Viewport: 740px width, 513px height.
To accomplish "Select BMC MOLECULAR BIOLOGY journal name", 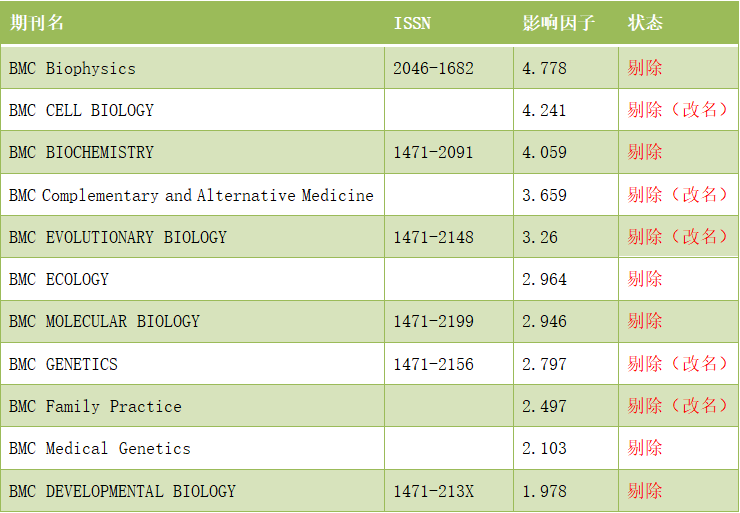I will (104, 322).
